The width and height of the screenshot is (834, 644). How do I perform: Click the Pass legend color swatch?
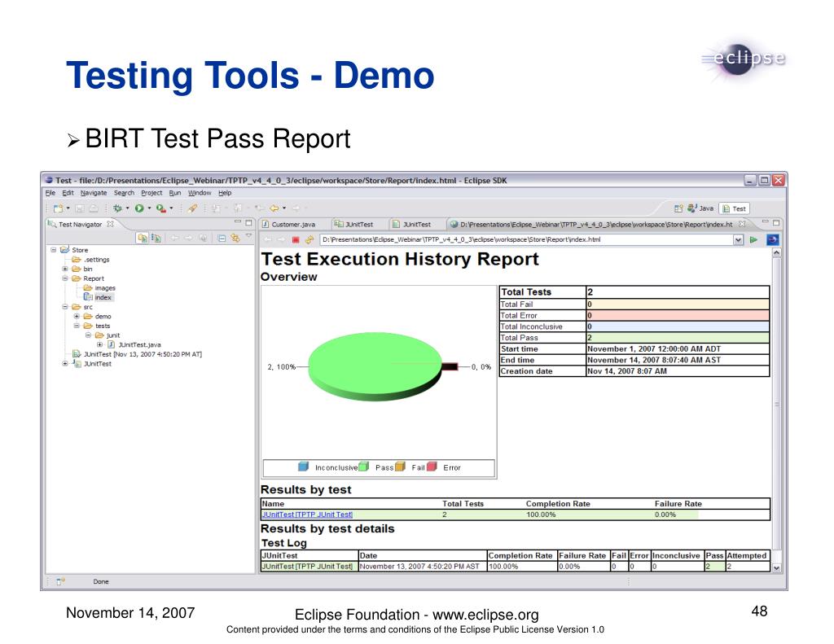point(364,467)
